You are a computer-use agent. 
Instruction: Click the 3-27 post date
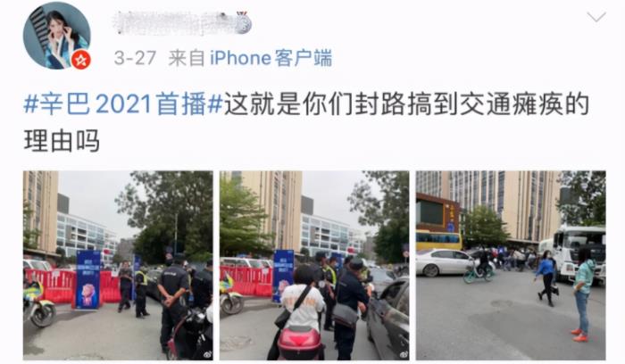135,58
